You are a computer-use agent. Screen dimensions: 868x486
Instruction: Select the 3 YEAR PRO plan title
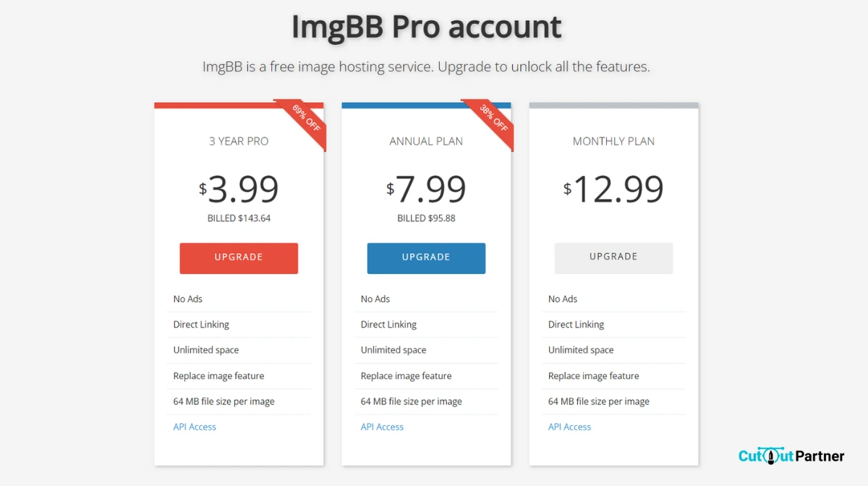239,141
